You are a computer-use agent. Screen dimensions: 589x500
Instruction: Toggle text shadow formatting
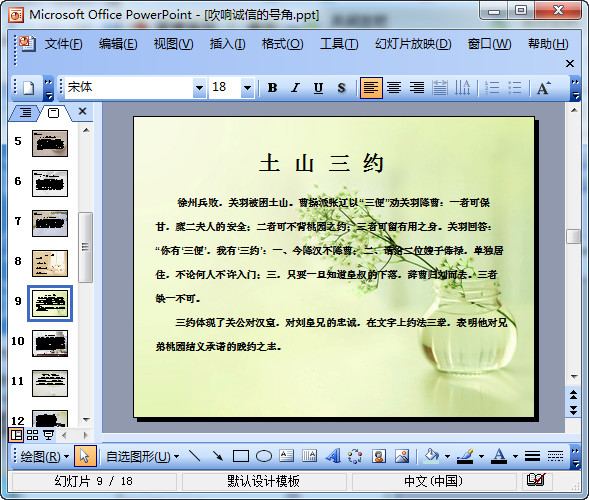341,88
